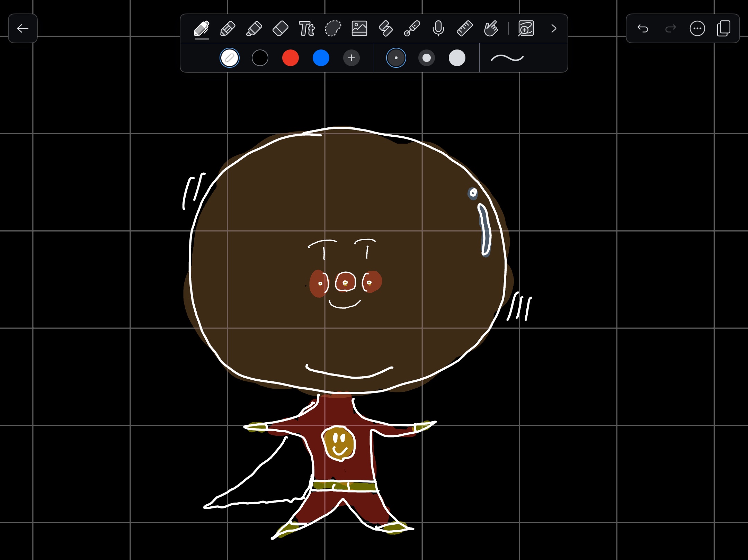Select the hand gesture tool
Screen dimensions: 748x560
(491, 28)
